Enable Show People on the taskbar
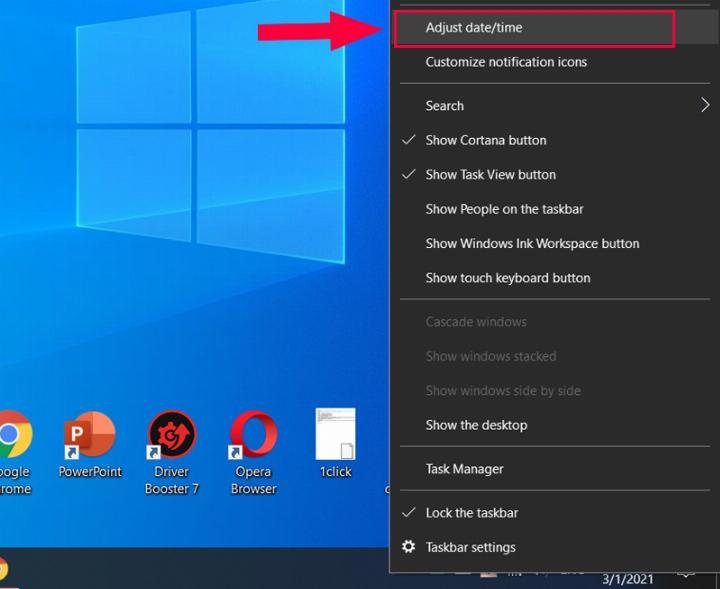 [x=504, y=209]
